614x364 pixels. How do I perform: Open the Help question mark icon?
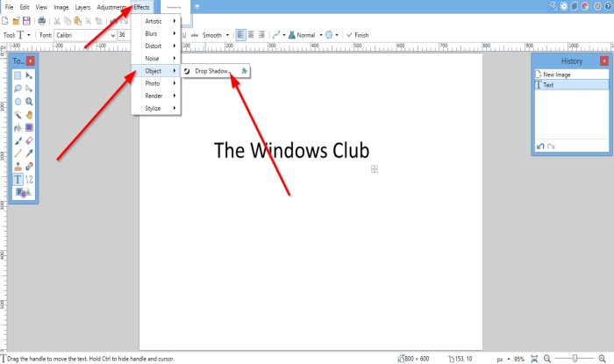coord(608,6)
